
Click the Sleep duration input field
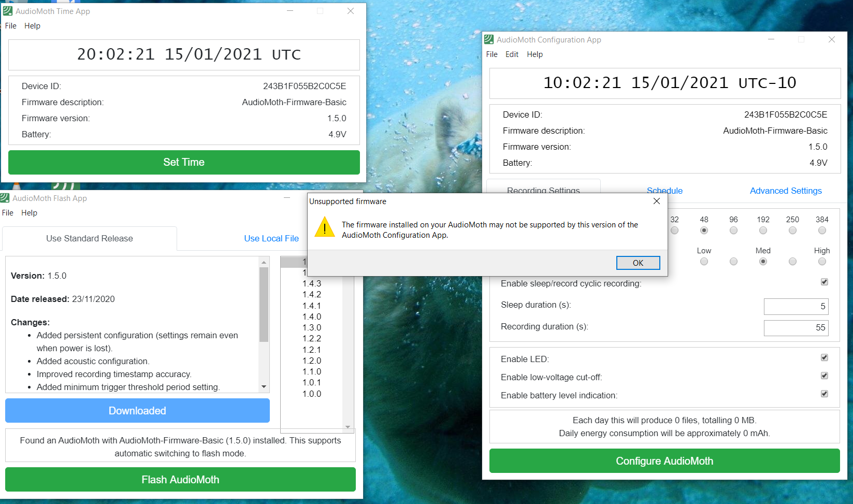coord(796,307)
